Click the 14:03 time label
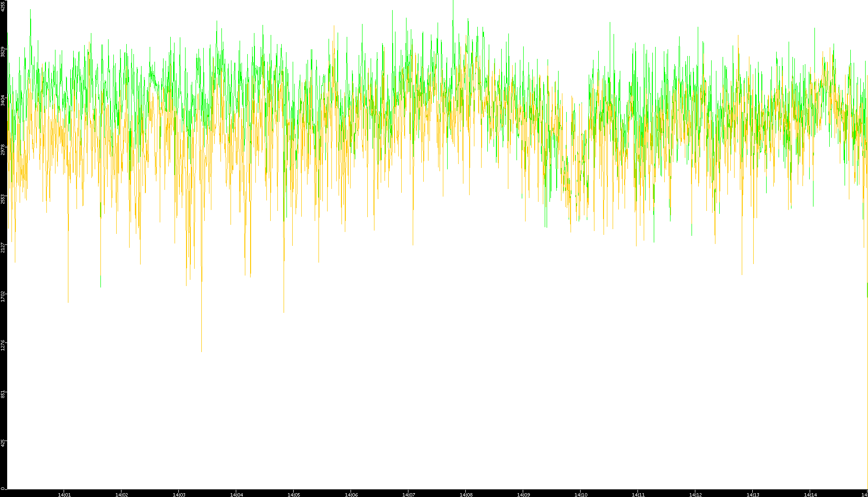Image resolution: width=868 pixels, height=497 pixels. 179,495
